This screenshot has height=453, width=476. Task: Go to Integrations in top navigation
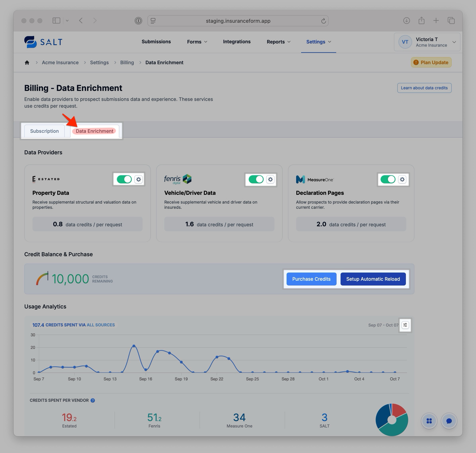coord(236,41)
